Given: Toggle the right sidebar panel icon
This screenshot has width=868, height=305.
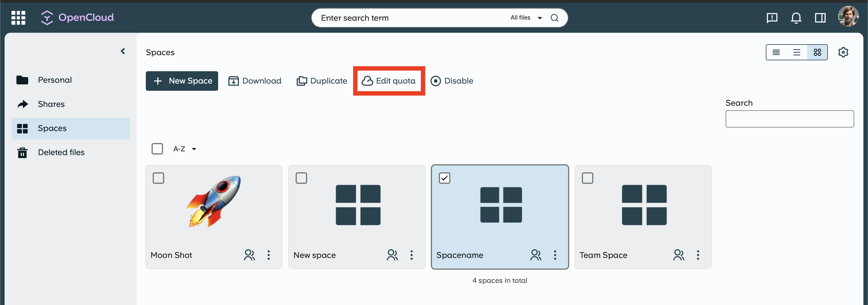Looking at the screenshot, I should (820, 18).
